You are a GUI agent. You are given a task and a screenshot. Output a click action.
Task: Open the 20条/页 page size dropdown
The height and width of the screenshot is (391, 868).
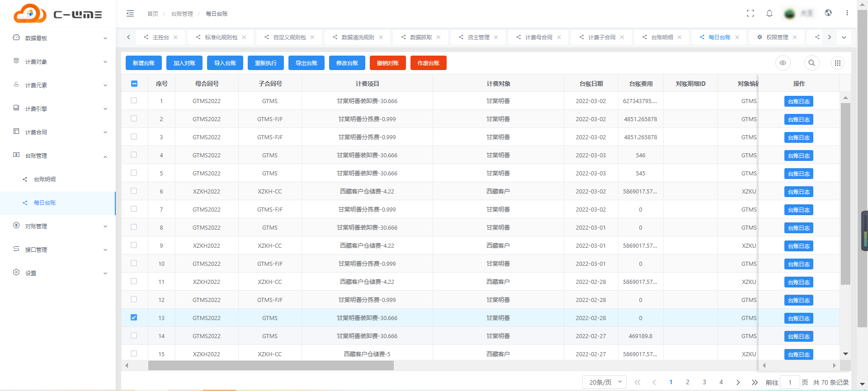[604, 382]
